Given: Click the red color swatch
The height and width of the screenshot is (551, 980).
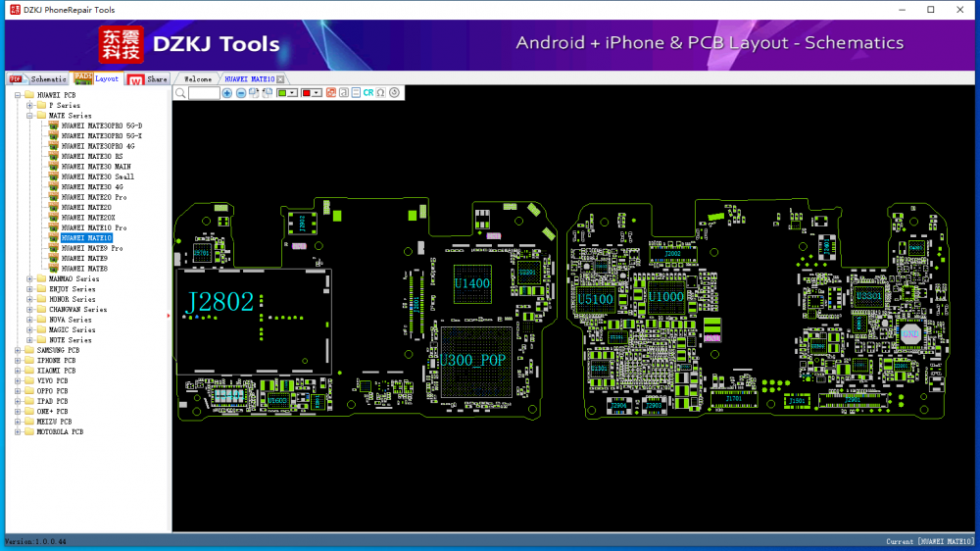Looking at the screenshot, I should tap(306, 93).
